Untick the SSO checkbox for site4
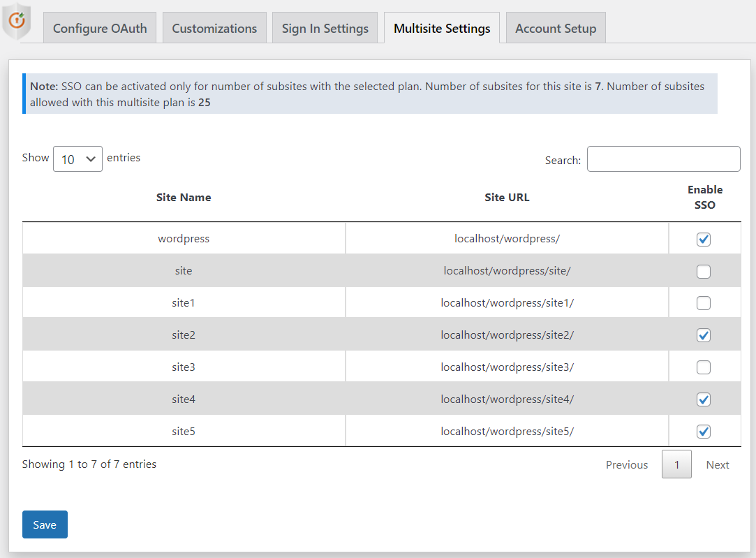756x558 pixels. click(704, 399)
